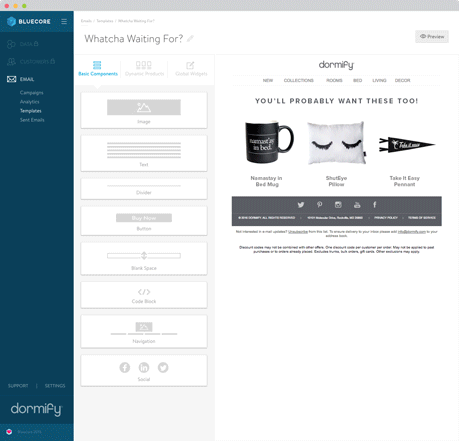Switch to the Dynamic Products tab
The width and height of the screenshot is (459, 441).
pyautogui.click(x=144, y=69)
